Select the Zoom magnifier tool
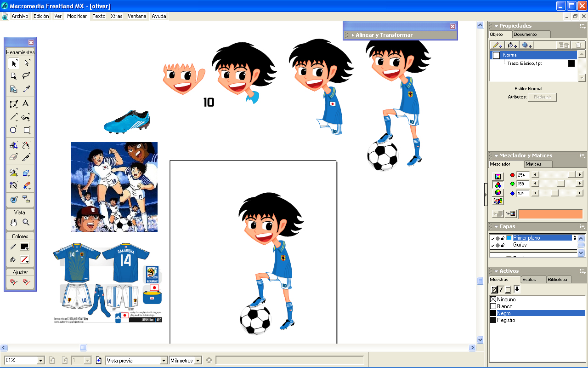588x368 pixels. [27, 223]
